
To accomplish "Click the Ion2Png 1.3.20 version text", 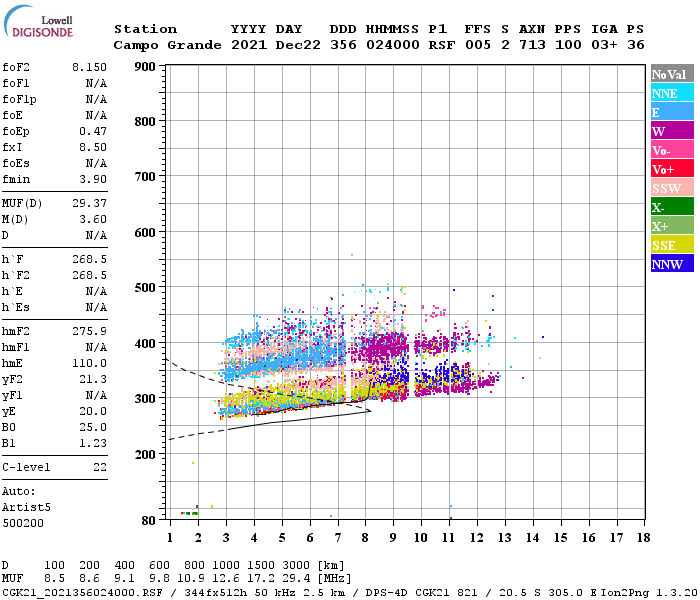I will click(649, 593).
